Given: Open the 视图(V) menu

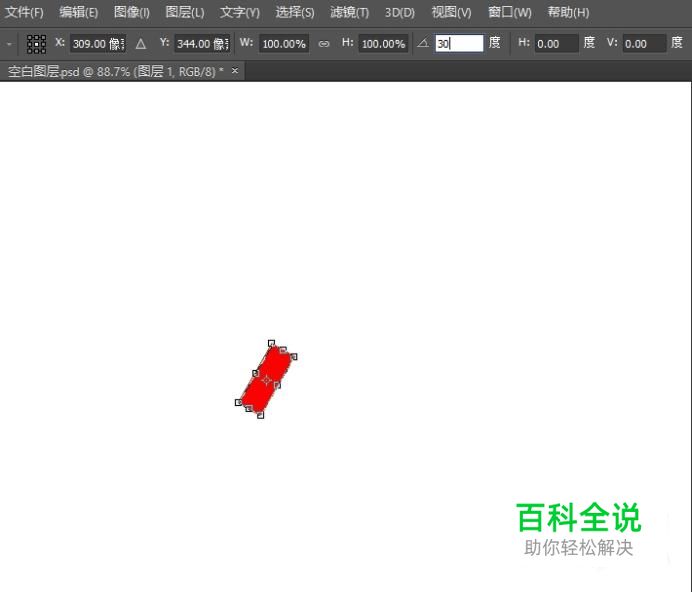Looking at the screenshot, I should point(451,12).
